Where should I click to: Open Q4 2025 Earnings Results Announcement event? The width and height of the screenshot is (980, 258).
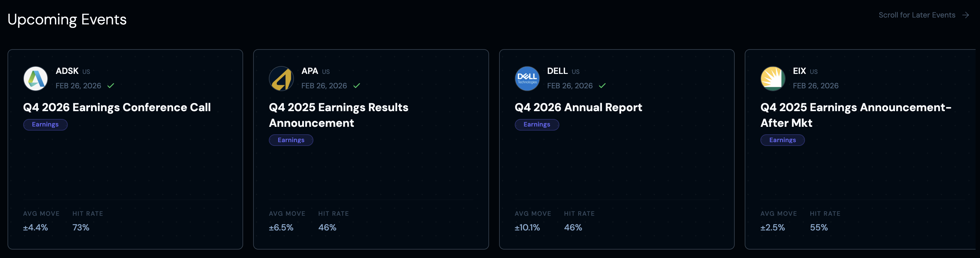click(338, 115)
